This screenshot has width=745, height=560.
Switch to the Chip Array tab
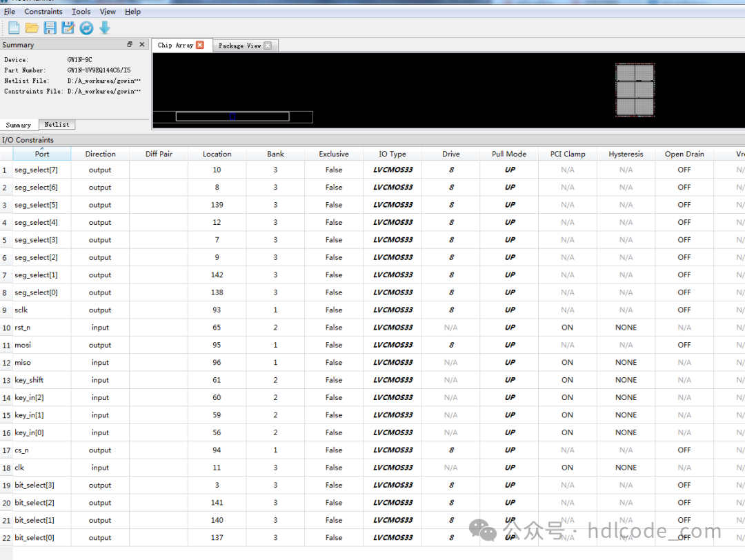(175, 45)
